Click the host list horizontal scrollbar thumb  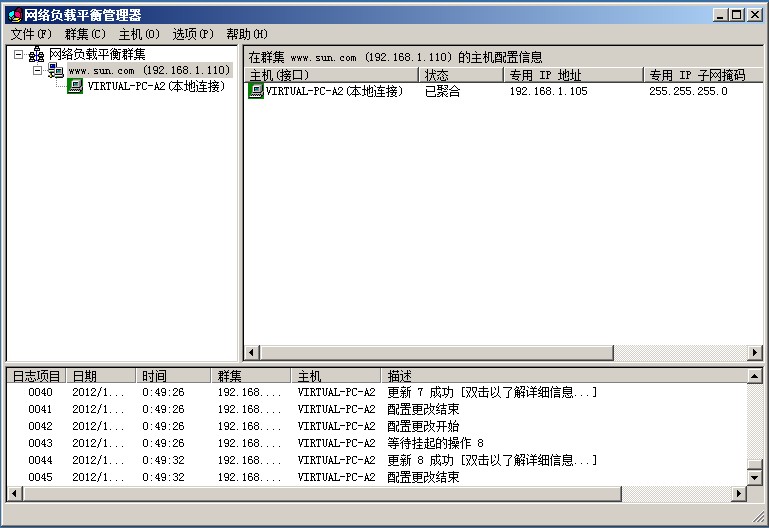(436, 352)
